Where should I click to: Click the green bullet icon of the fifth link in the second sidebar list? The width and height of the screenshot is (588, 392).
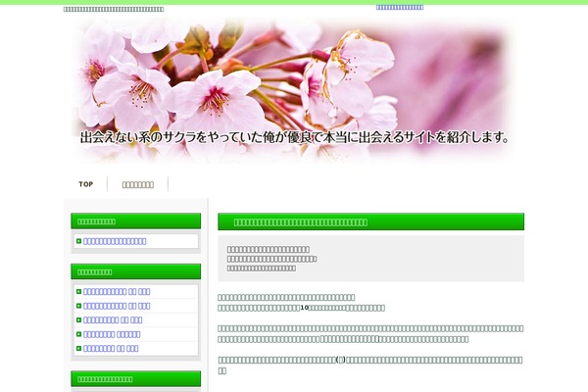[78, 348]
